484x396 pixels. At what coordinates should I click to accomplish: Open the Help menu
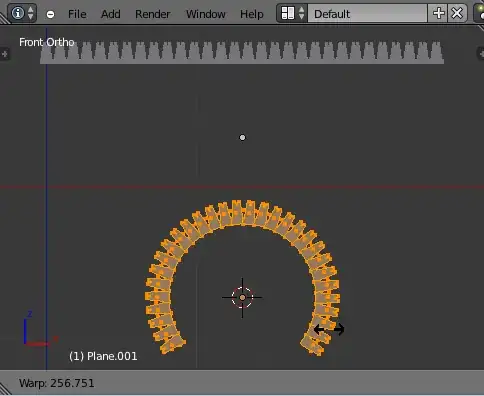[x=252, y=14]
